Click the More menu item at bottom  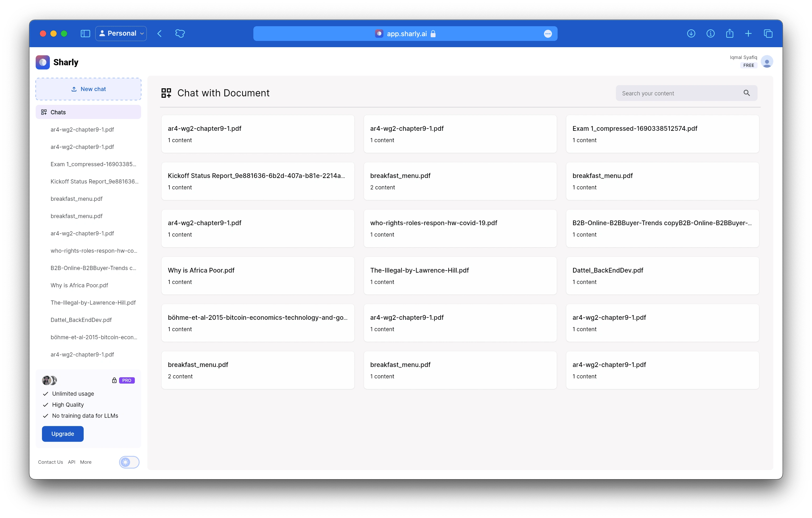tap(85, 462)
